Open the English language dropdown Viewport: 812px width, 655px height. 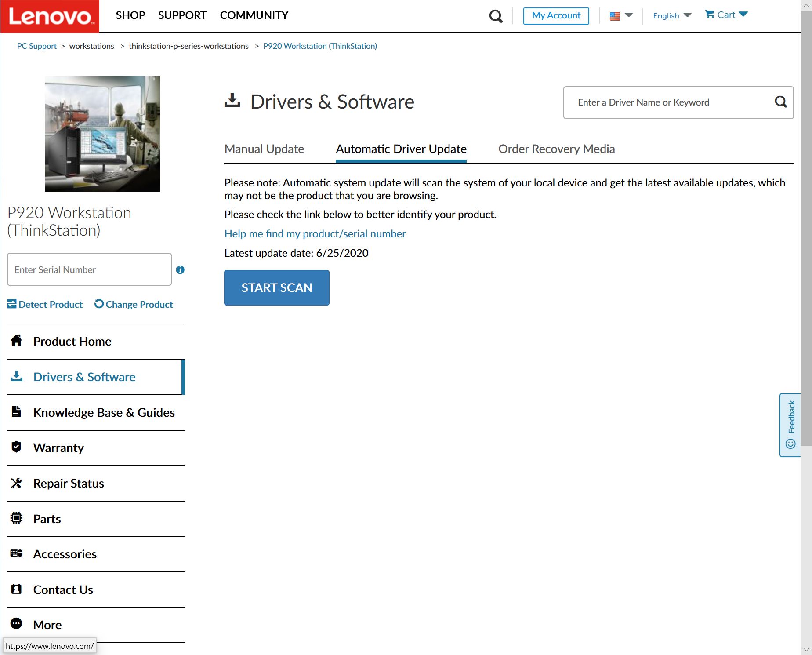(x=672, y=16)
